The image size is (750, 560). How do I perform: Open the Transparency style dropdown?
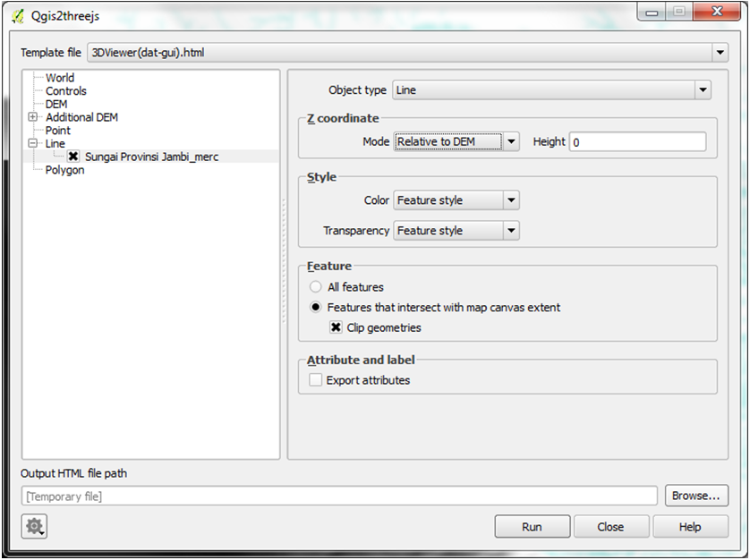click(x=456, y=231)
